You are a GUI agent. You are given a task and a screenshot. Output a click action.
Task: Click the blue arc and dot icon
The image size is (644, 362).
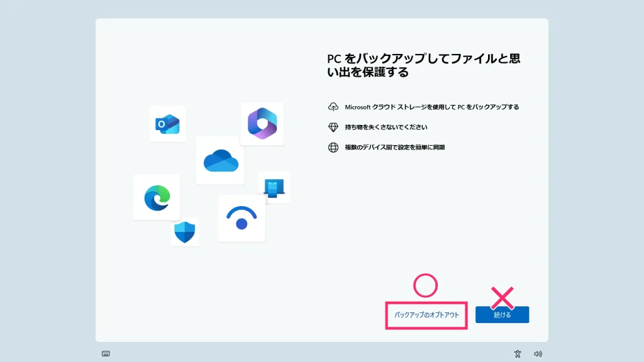241,218
